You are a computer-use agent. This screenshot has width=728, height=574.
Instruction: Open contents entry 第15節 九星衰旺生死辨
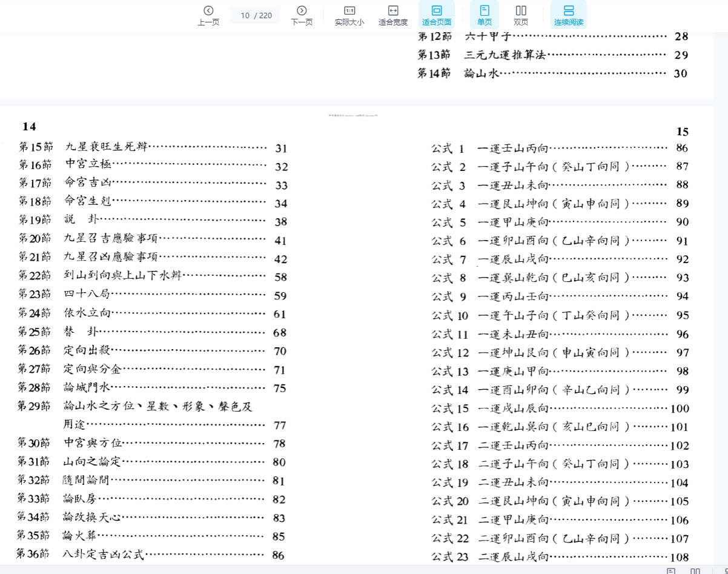(106, 147)
